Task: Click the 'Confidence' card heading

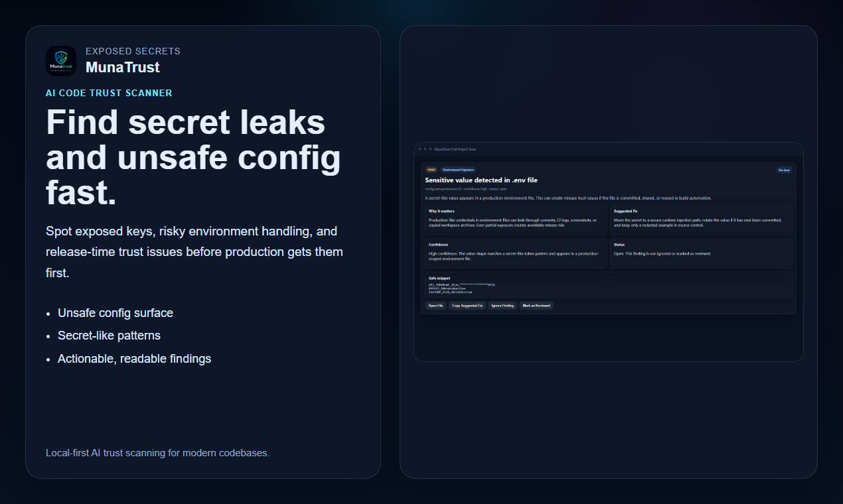Action: click(438, 245)
